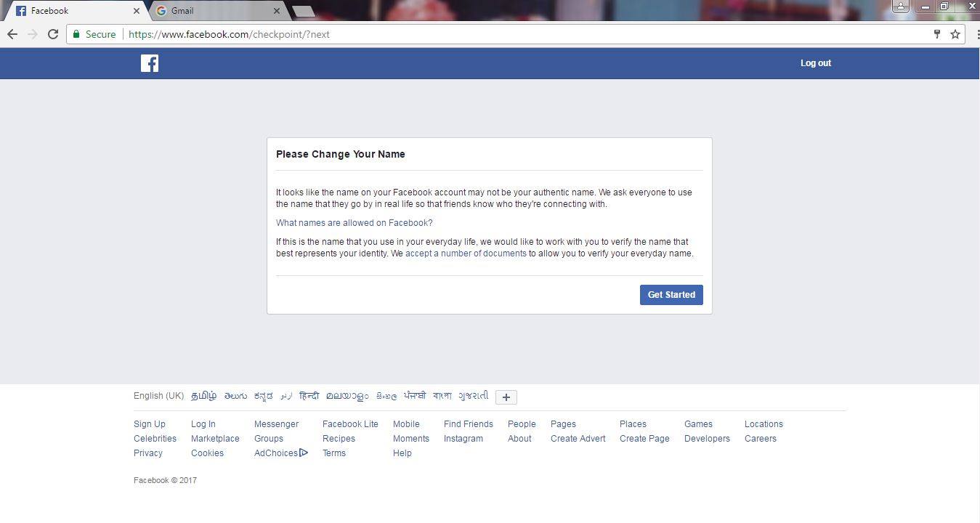This screenshot has height=523, width=980.
Task: Select Malayalam language മലയാളം
Action: [x=347, y=396]
